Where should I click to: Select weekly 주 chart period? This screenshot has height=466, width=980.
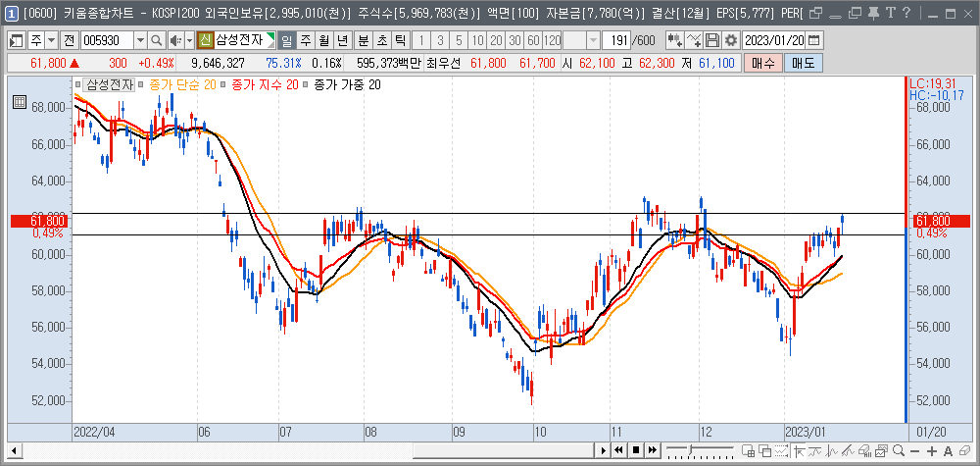click(306, 41)
